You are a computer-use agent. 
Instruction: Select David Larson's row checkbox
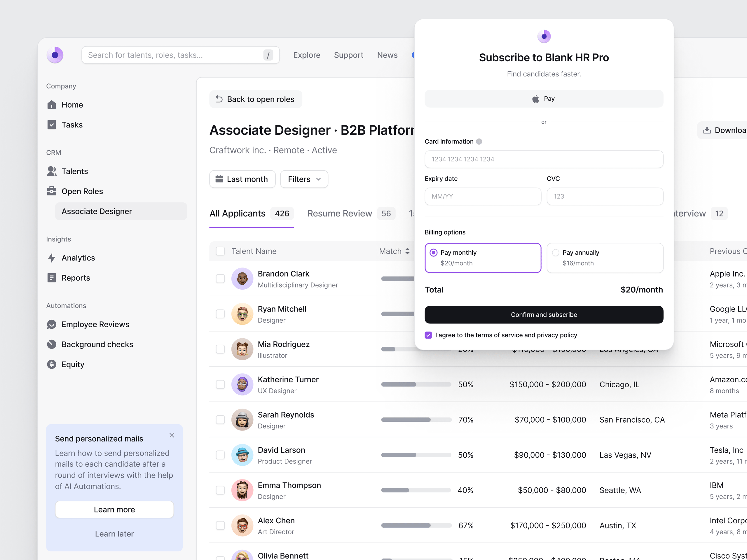220,455
